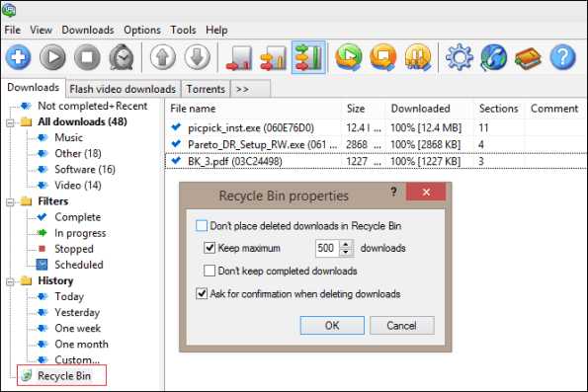Click the Recycle Bin icon in tree
The width and height of the screenshot is (588, 392).
click(27, 375)
